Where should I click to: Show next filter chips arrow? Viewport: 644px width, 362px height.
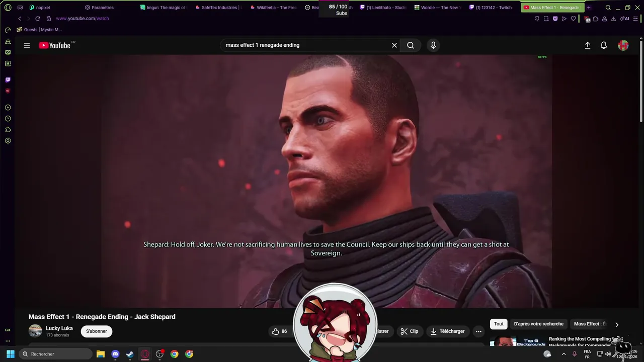pyautogui.click(x=617, y=324)
